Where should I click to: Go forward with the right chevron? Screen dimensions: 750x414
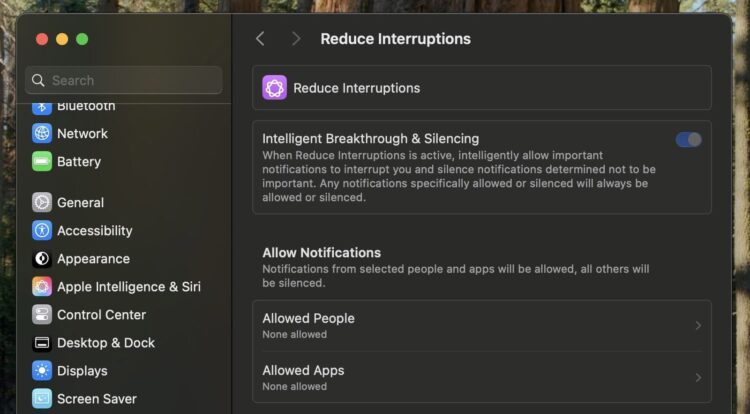tap(296, 39)
